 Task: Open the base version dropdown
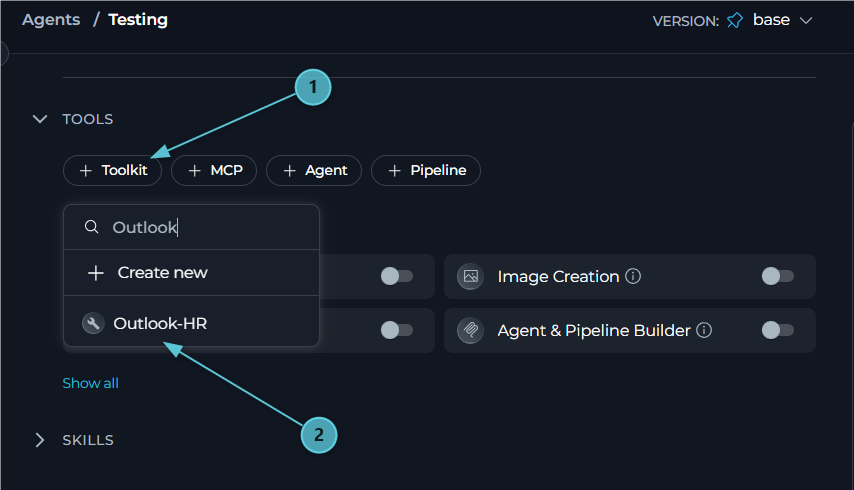click(x=783, y=20)
